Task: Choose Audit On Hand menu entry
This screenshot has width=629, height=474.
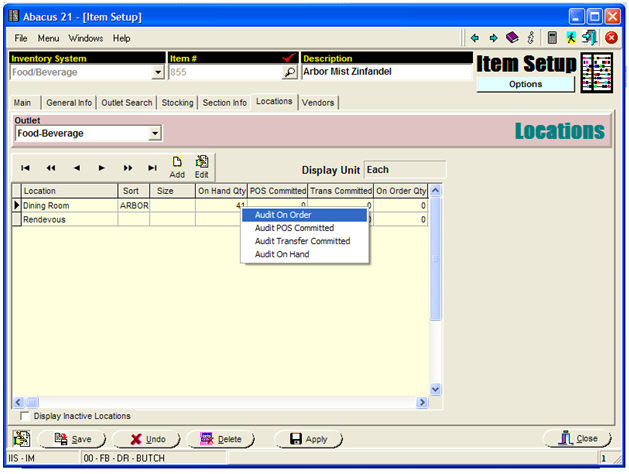Action: [282, 254]
